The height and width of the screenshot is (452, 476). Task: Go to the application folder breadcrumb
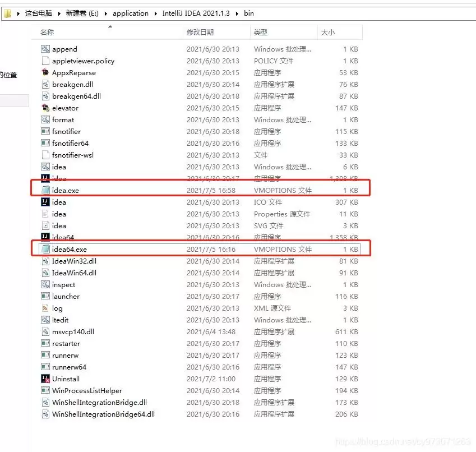[x=131, y=13]
